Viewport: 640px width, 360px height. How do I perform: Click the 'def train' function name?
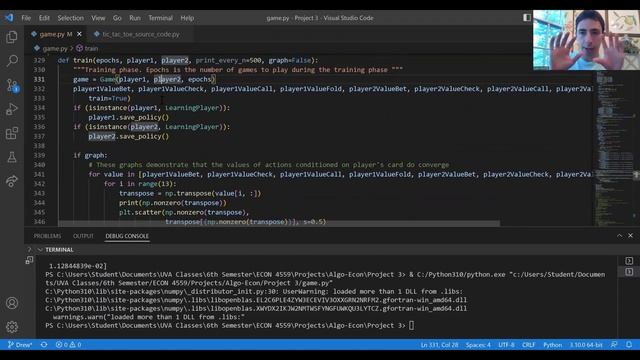coord(83,60)
